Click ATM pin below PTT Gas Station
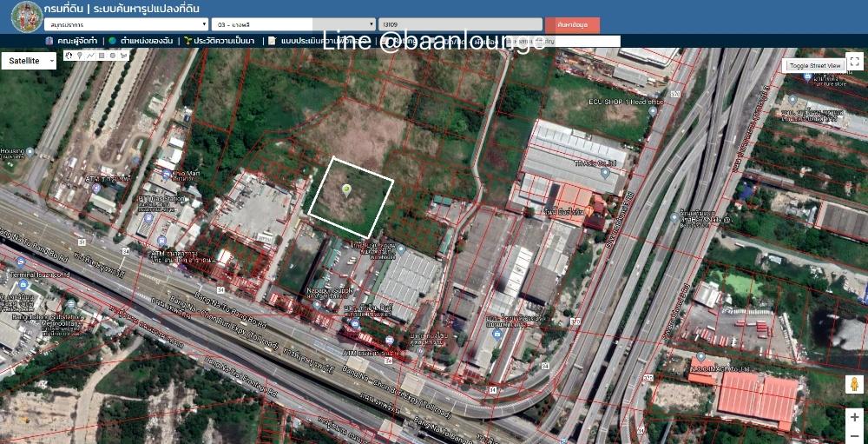868x444 pixels. point(161,241)
